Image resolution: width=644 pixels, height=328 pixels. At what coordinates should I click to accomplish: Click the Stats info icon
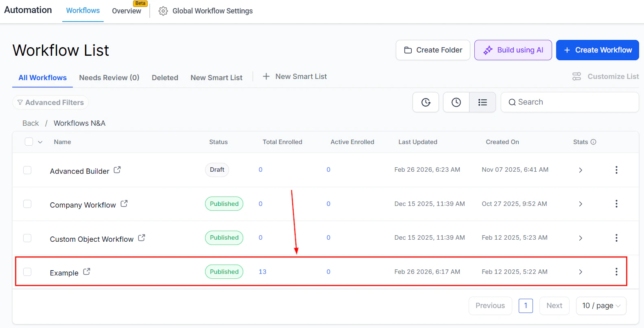click(593, 142)
